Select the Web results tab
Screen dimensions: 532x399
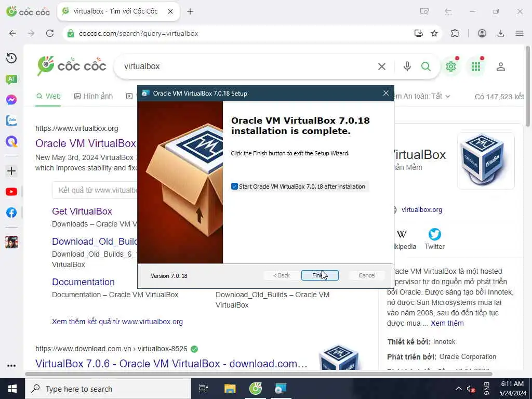pos(48,96)
